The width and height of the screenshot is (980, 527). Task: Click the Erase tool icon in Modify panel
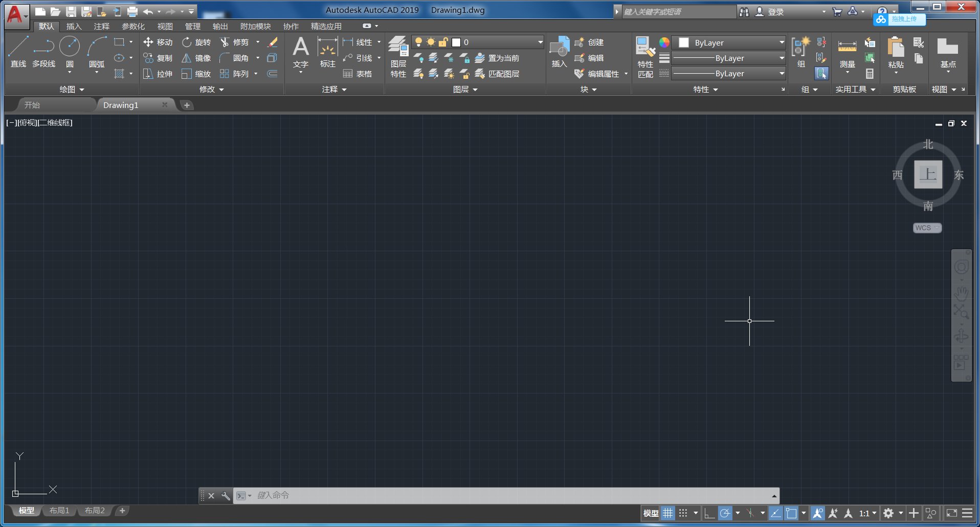[273, 42]
